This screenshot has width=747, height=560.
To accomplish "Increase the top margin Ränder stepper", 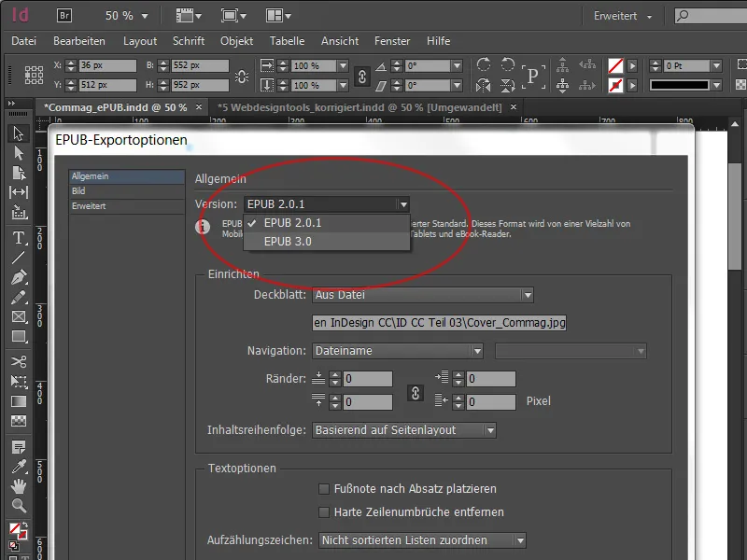I will pyautogui.click(x=335, y=375).
